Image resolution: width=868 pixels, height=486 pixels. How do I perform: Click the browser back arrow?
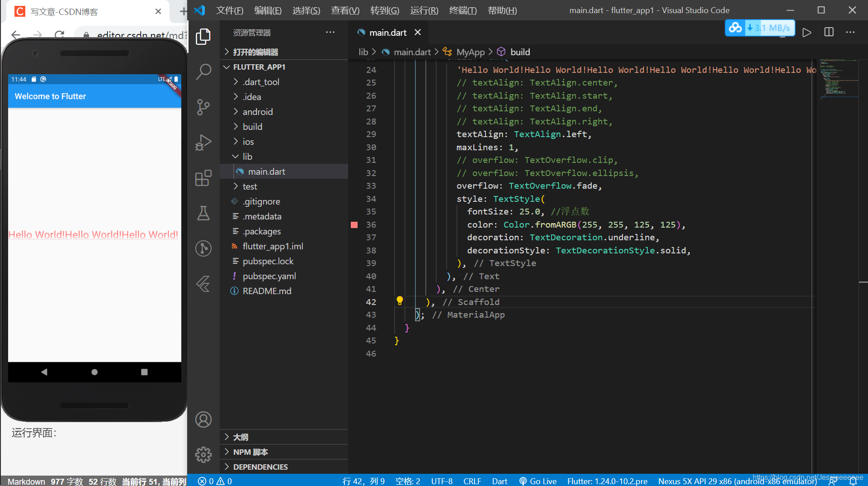click(16, 34)
